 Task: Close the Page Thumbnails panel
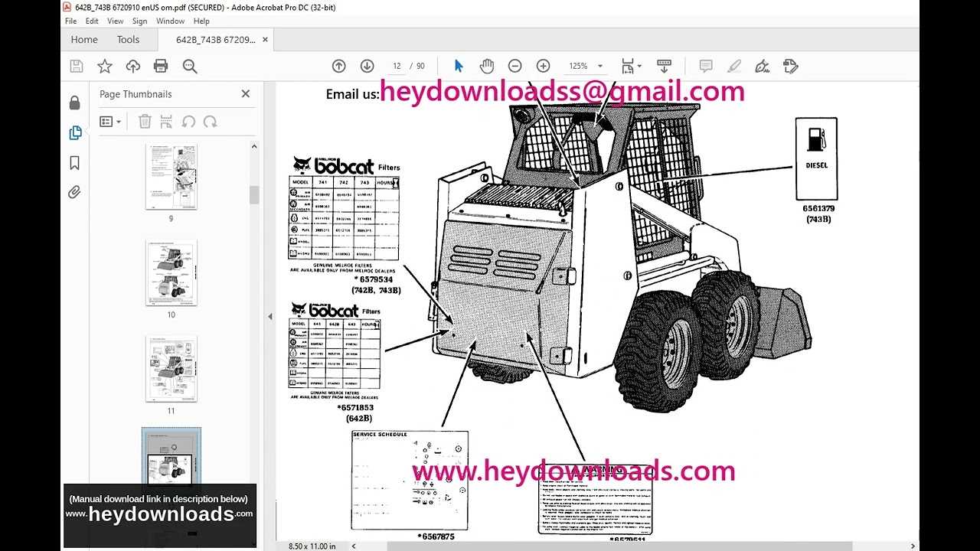(246, 93)
